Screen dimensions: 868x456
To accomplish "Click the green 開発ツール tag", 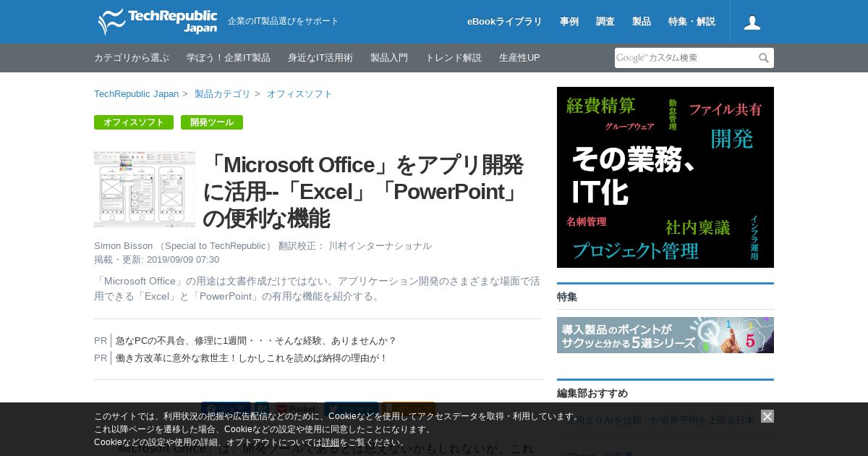I will [212, 122].
